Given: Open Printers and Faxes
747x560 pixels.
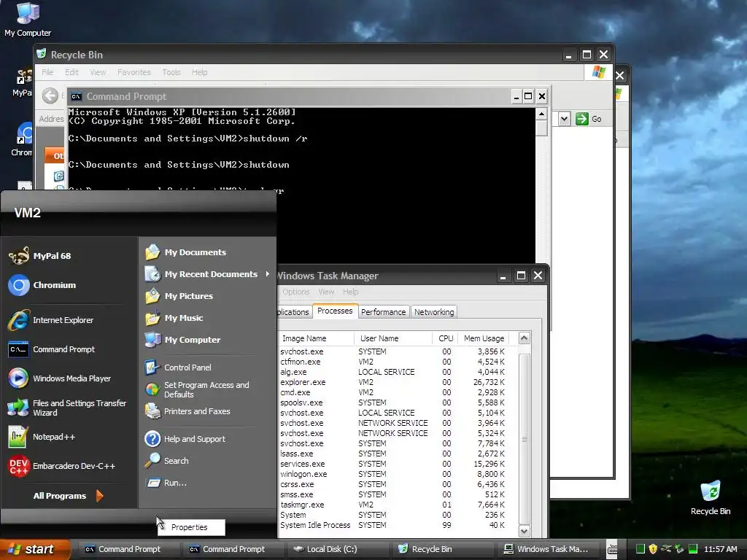Looking at the screenshot, I should point(187,411).
